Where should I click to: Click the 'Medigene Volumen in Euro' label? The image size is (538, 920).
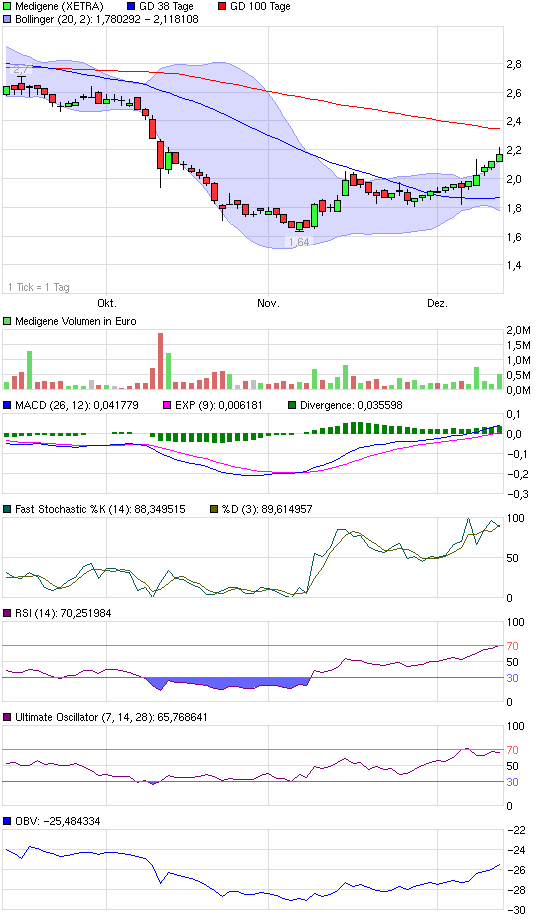(x=76, y=322)
